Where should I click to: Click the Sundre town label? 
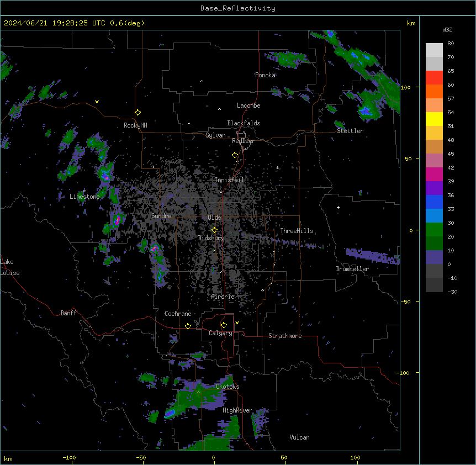tap(161, 216)
